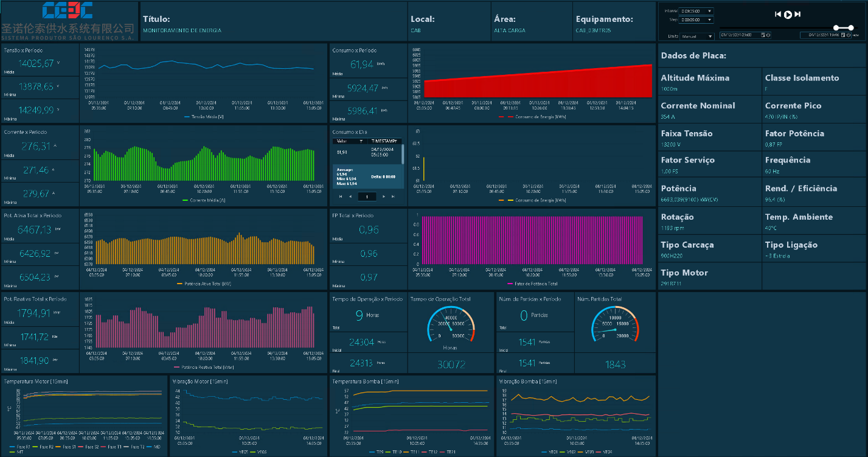Go to previous page of Consumo x Dia table
Viewport: 868px width, 457px height.
pyautogui.click(x=350, y=197)
